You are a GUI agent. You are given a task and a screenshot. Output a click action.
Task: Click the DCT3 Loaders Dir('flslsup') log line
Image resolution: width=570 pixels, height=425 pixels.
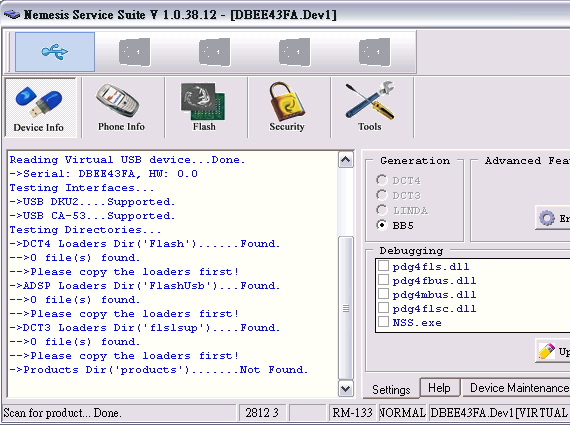coord(145,328)
